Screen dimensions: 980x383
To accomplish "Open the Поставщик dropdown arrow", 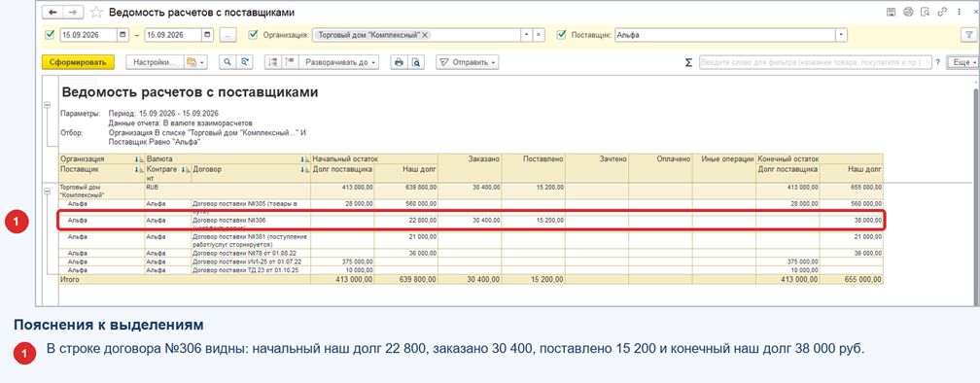I will click(841, 35).
